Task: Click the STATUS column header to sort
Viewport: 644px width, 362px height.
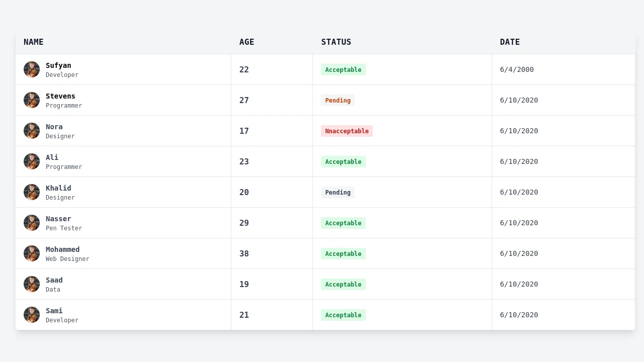Action: pos(336,42)
